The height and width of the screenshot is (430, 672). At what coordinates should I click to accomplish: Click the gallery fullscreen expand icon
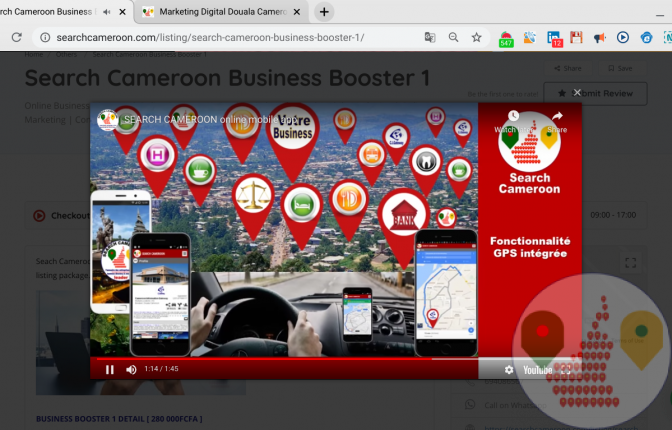(x=630, y=263)
